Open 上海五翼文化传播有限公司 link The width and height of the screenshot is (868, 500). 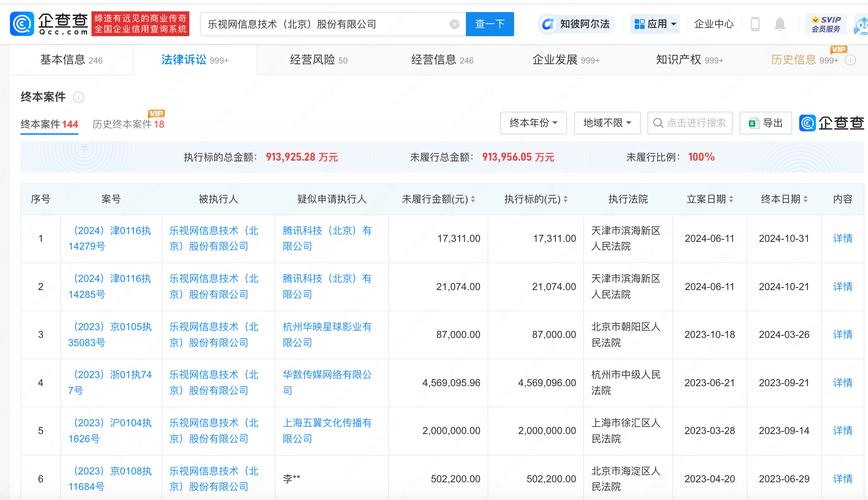[327, 431]
